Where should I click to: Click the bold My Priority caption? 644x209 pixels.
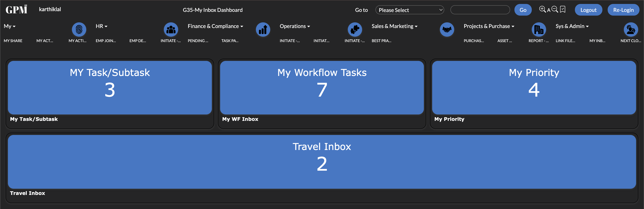pyautogui.click(x=449, y=119)
